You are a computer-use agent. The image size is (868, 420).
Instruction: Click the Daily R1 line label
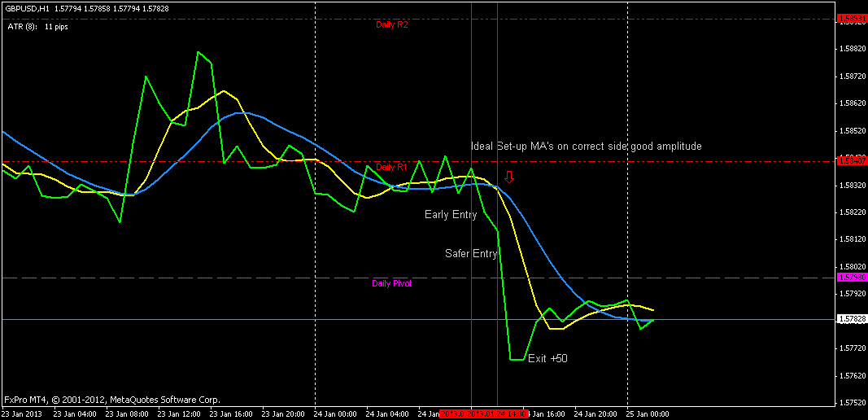(x=392, y=167)
